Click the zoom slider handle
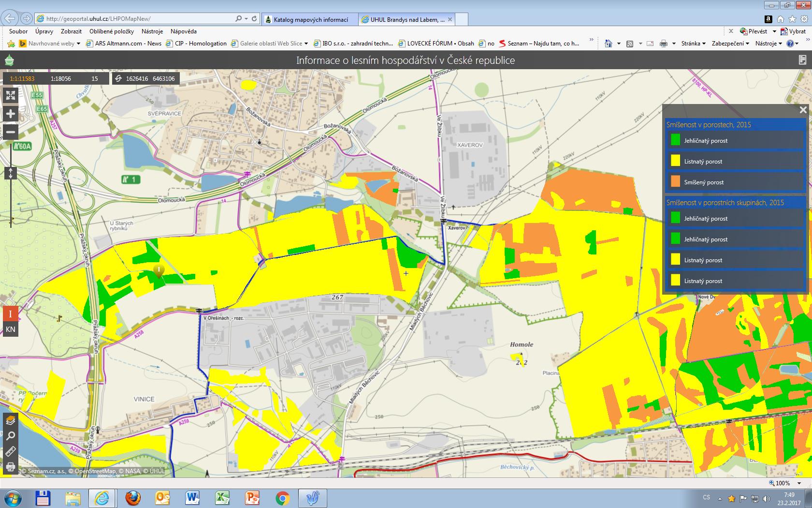 pos(11,173)
